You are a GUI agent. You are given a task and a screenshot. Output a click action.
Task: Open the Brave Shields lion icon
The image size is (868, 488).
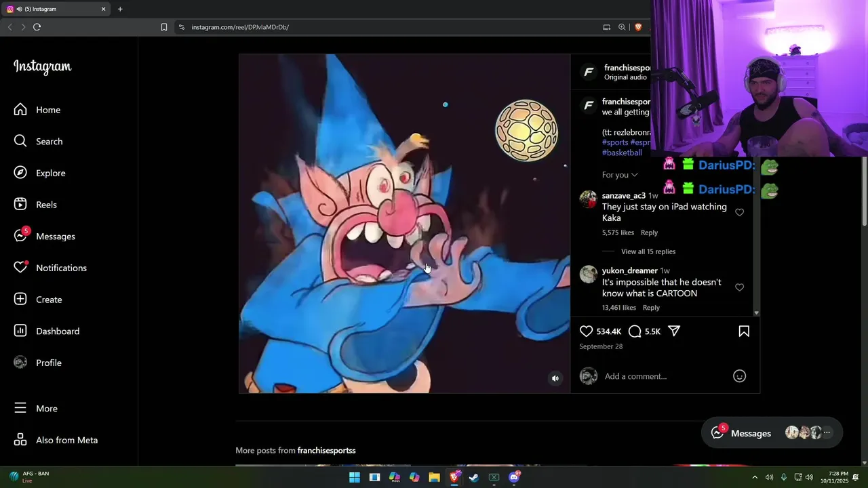pyautogui.click(x=638, y=27)
